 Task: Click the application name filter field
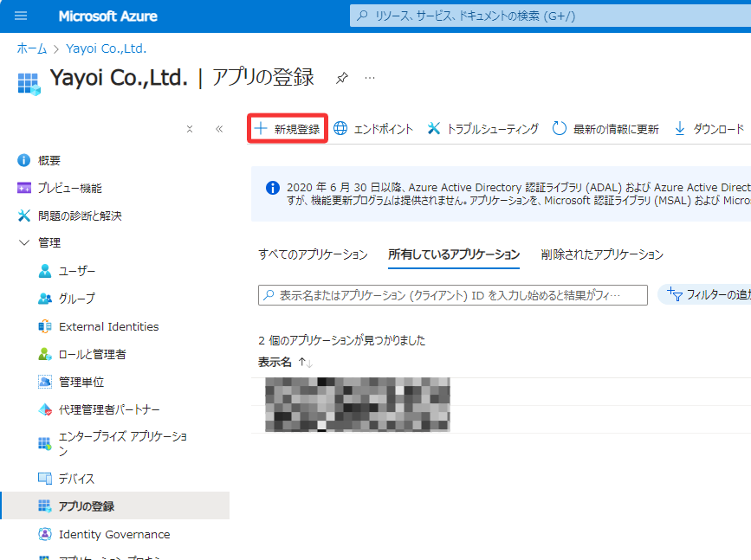(x=453, y=295)
